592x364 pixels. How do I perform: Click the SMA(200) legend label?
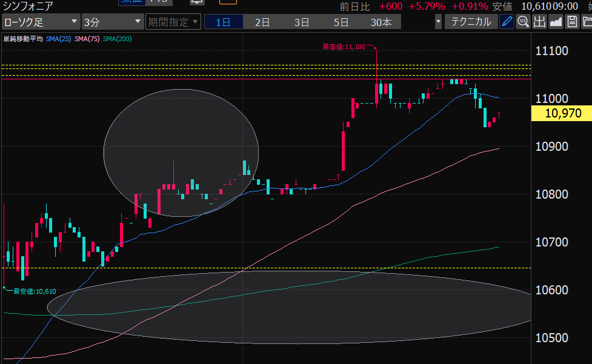point(117,39)
